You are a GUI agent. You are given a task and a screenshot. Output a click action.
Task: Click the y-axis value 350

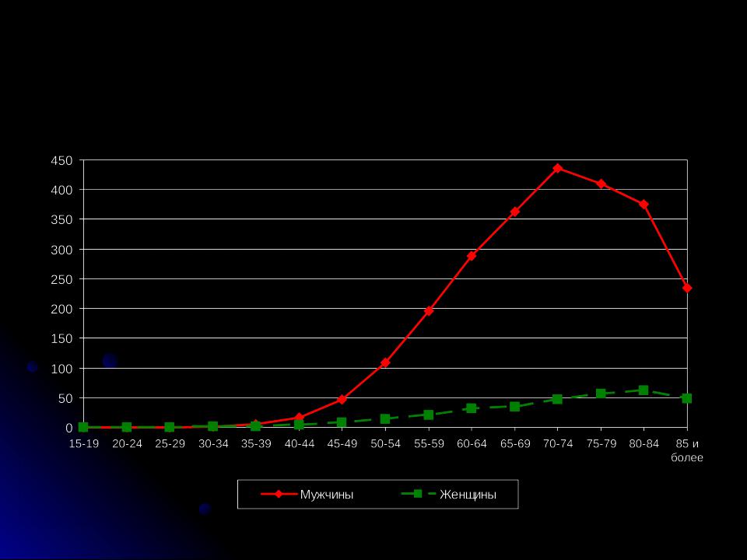pos(61,220)
